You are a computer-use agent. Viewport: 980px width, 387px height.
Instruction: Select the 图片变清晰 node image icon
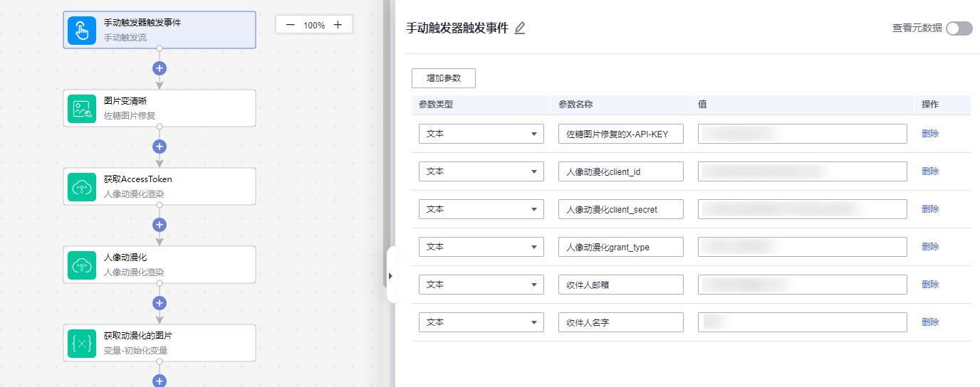(82, 108)
